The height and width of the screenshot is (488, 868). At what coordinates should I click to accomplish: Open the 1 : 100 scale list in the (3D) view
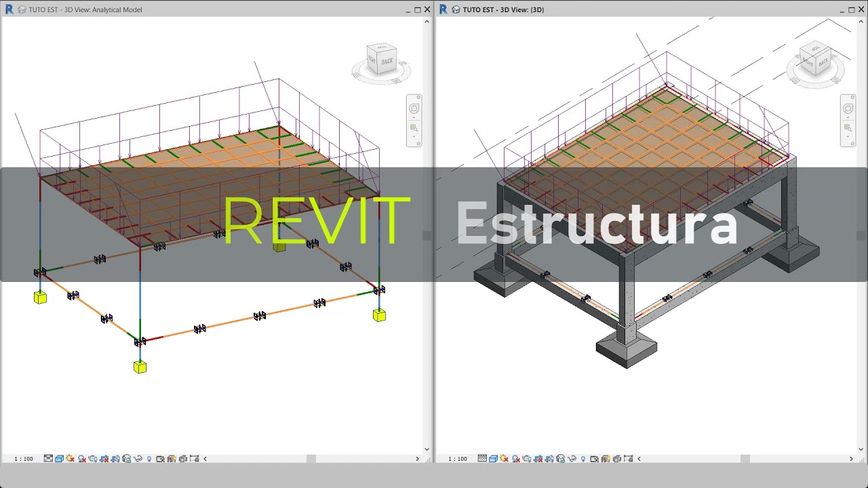point(458,459)
